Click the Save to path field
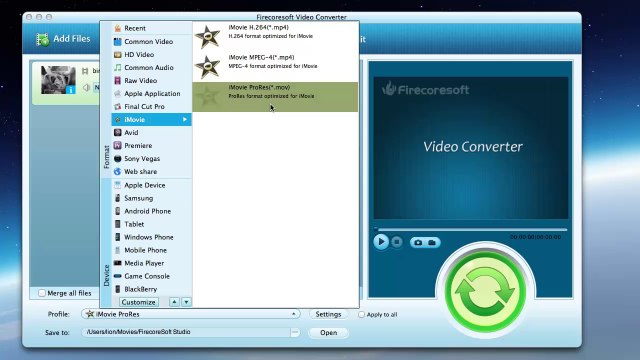 point(186,332)
